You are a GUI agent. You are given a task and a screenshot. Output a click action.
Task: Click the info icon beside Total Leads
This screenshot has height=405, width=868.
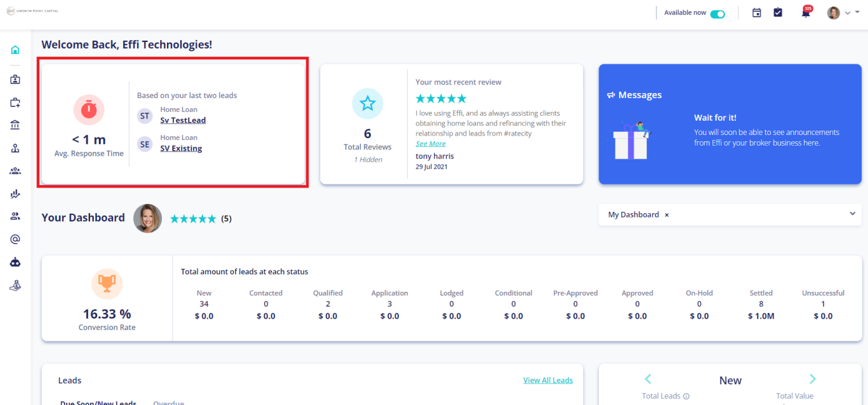(x=686, y=396)
